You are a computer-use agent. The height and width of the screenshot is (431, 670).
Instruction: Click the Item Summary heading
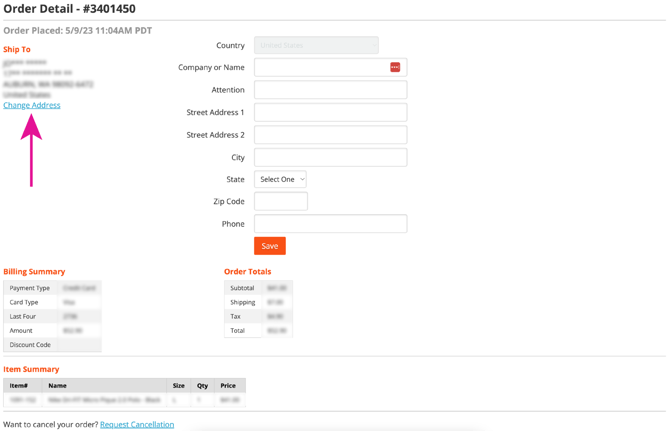[31, 369]
